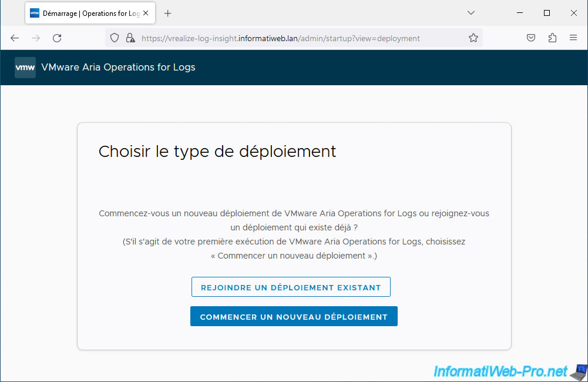Click the browser back arrow
This screenshot has width=588, height=382.
[15, 38]
